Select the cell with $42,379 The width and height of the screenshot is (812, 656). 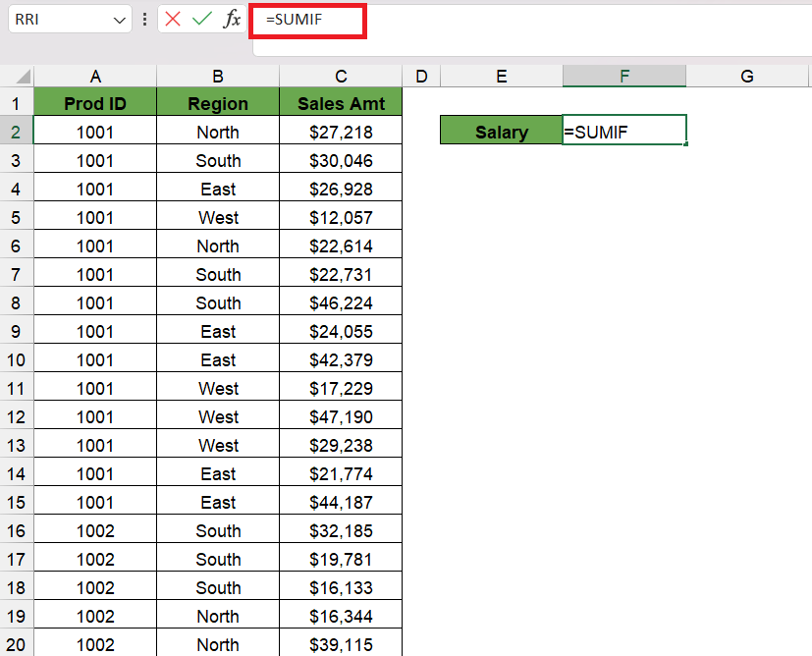pos(341,359)
